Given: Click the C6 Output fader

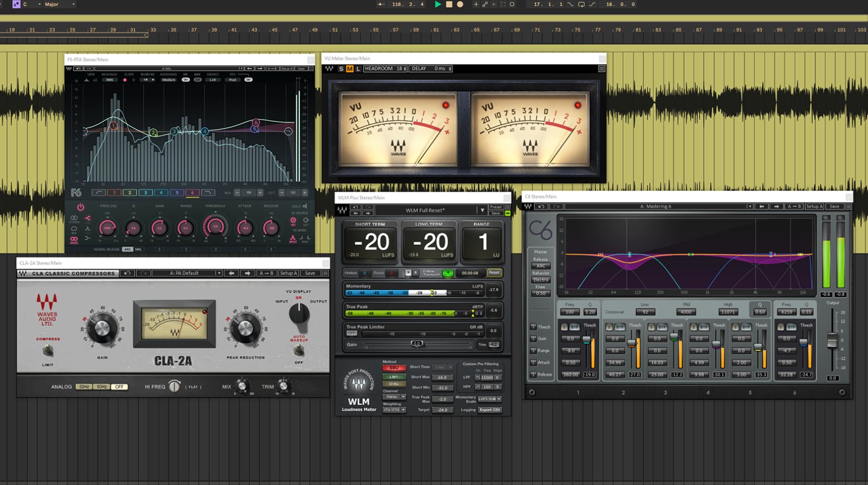Looking at the screenshot, I should click(x=832, y=342).
